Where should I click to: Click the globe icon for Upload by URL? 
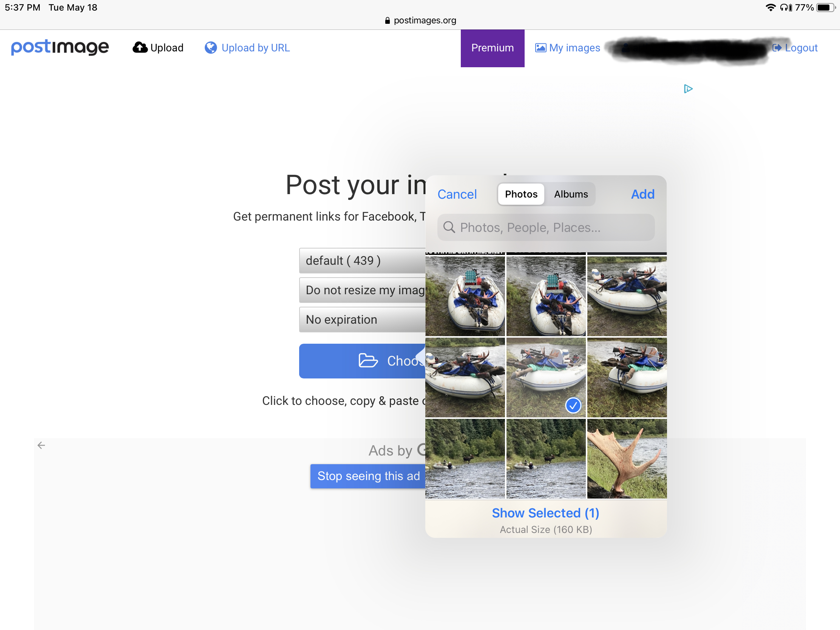[x=211, y=48]
